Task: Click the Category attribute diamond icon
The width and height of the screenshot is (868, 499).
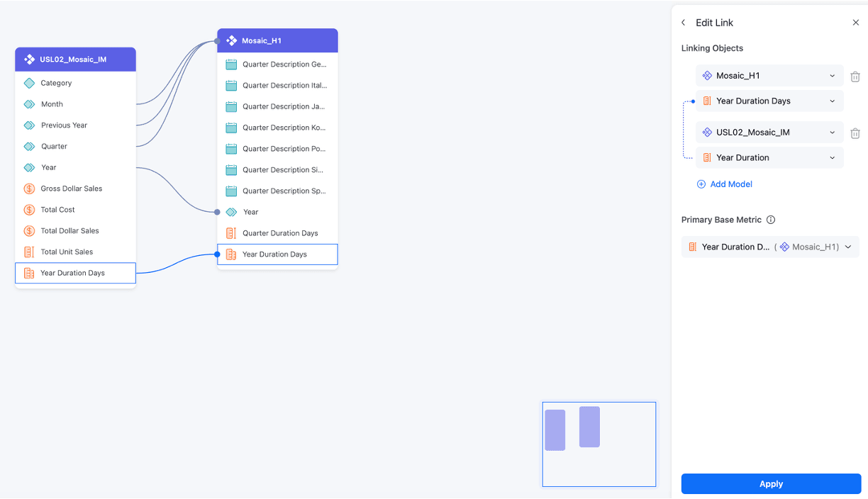Action: coord(29,83)
